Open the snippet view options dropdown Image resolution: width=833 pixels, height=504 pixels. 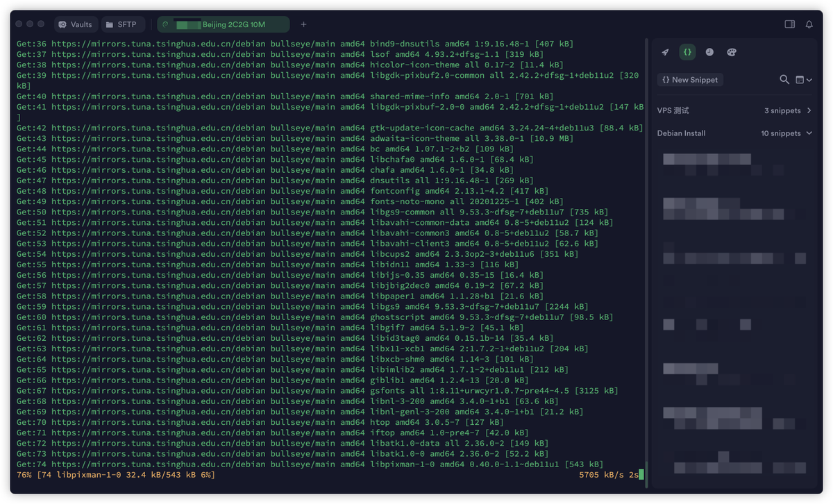pyautogui.click(x=804, y=80)
